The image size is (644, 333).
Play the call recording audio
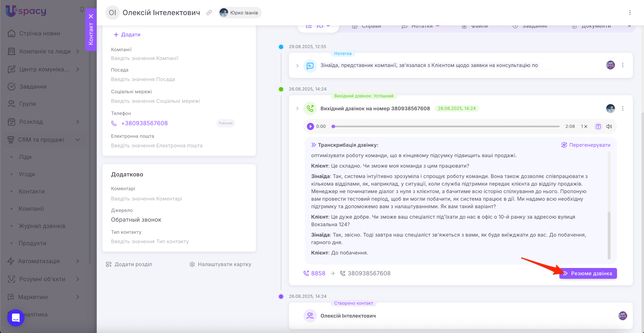tap(310, 126)
